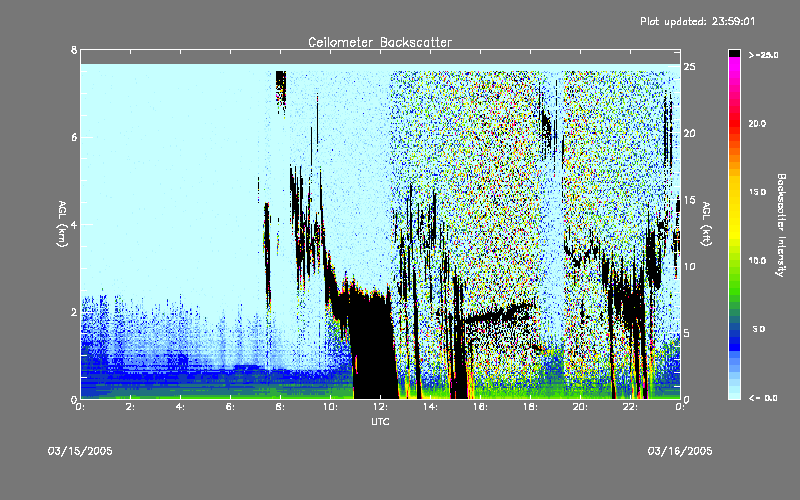Viewport: 800px width, 500px height.
Task: Click the "<- 0.0" colorbar minimum label
Action: [763, 398]
